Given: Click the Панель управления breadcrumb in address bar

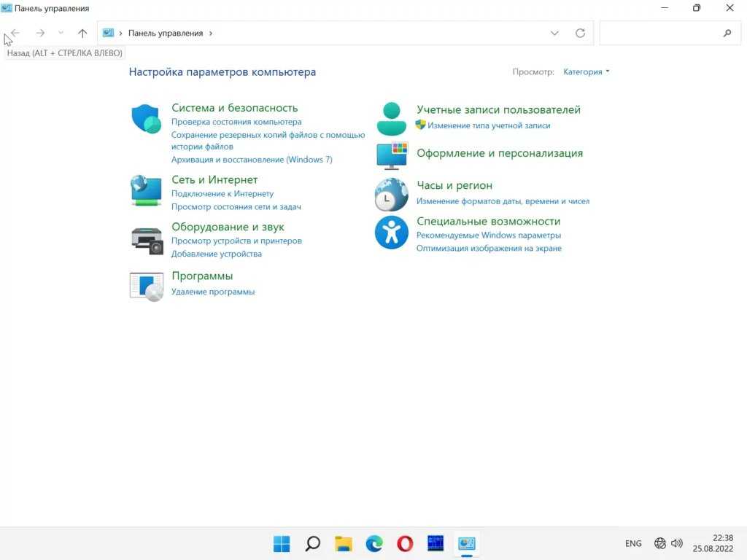Looking at the screenshot, I should pyautogui.click(x=166, y=34).
